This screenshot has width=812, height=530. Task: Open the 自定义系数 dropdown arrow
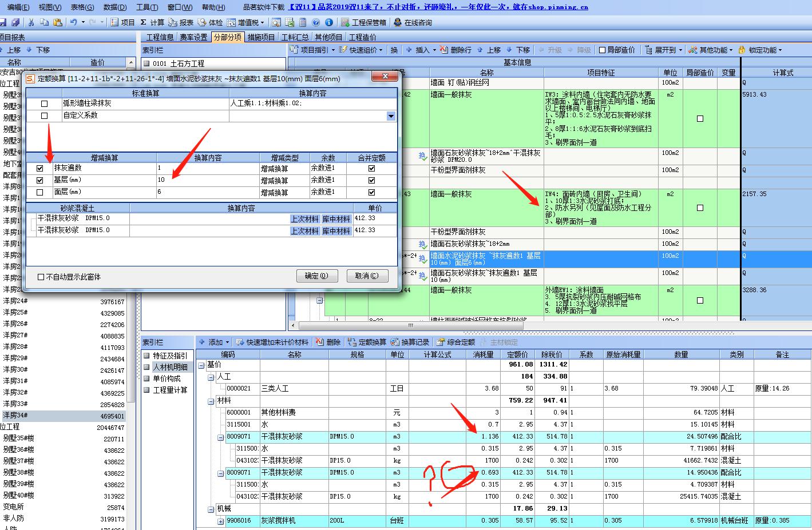[391, 116]
